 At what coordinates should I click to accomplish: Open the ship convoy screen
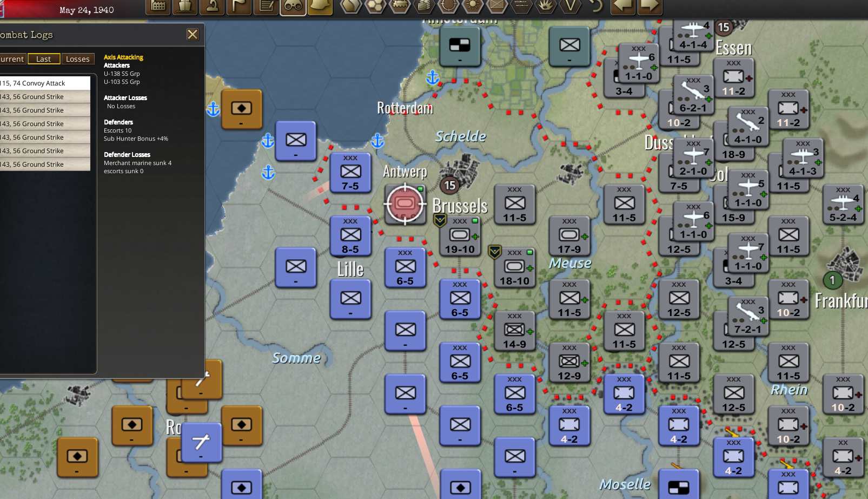pyautogui.click(x=185, y=6)
